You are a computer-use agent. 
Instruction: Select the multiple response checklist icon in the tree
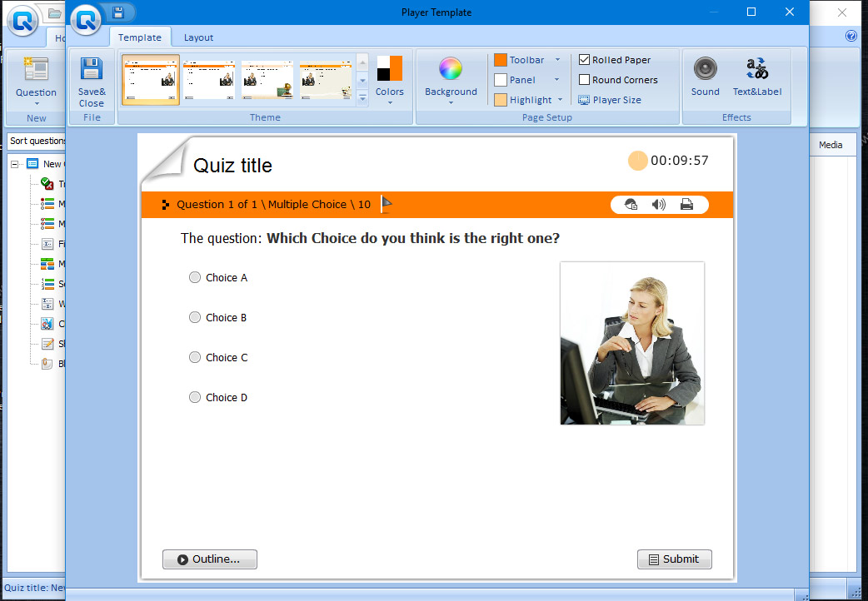pos(47,224)
